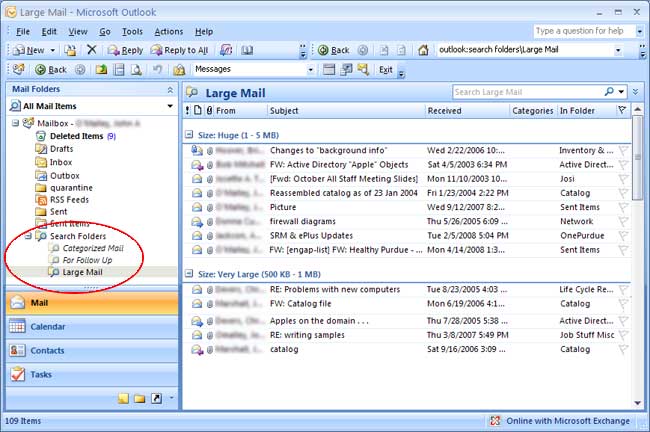Collapse the Search Folders tree node

[x=27, y=236]
